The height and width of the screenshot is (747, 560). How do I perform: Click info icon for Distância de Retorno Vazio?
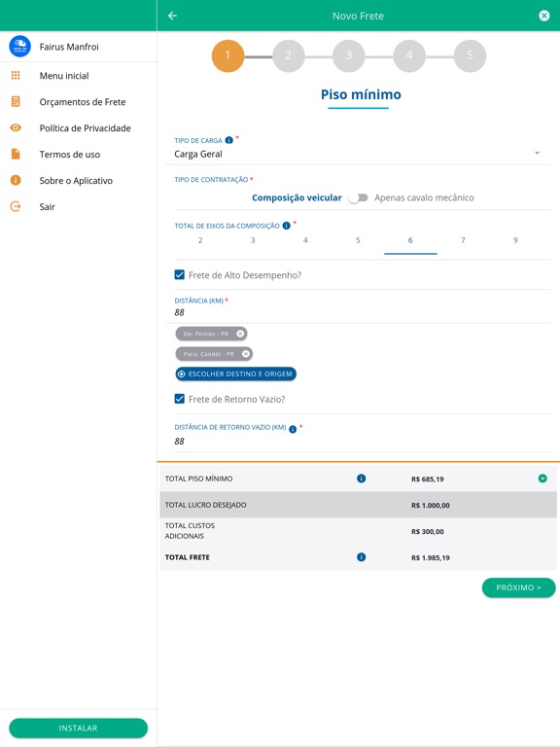293,429
